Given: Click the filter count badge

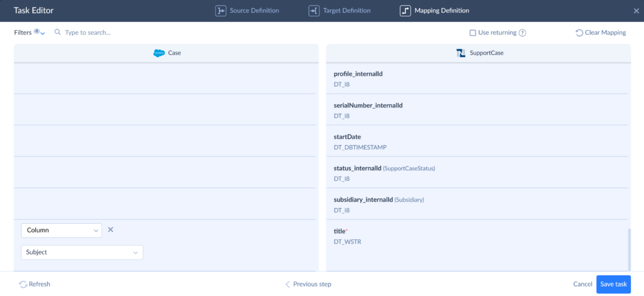Looking at the screenshot, I should tap(36, 31).
